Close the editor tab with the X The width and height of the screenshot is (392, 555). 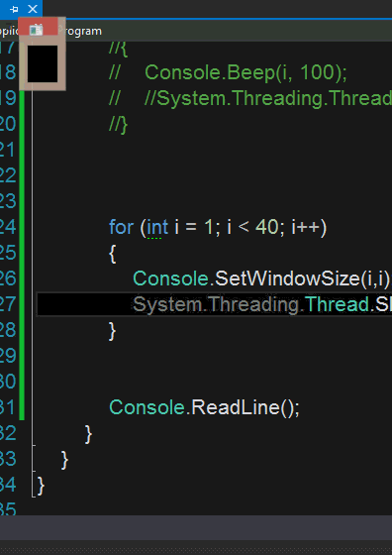(x=32, y=9)
